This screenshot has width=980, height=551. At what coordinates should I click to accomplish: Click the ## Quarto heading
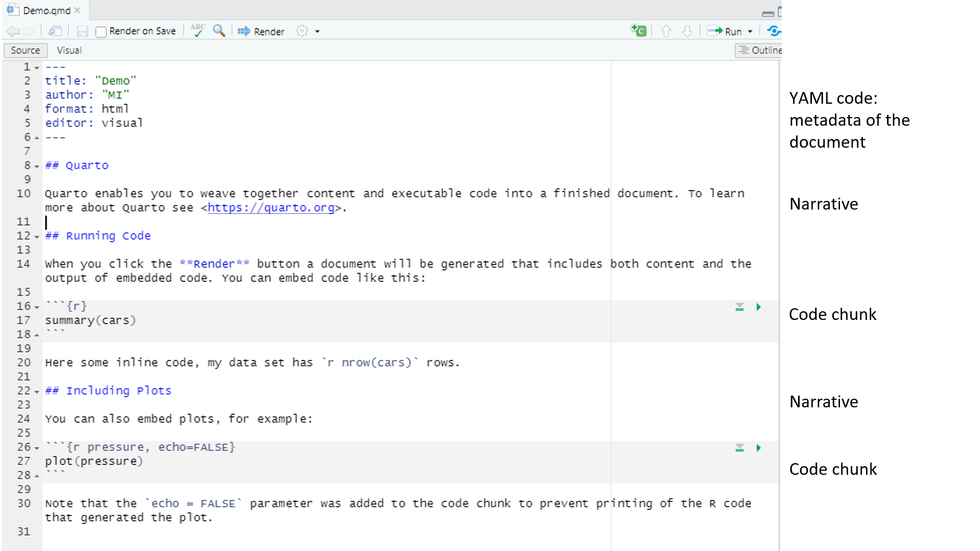pyautogui.click(x=77, y=166)
